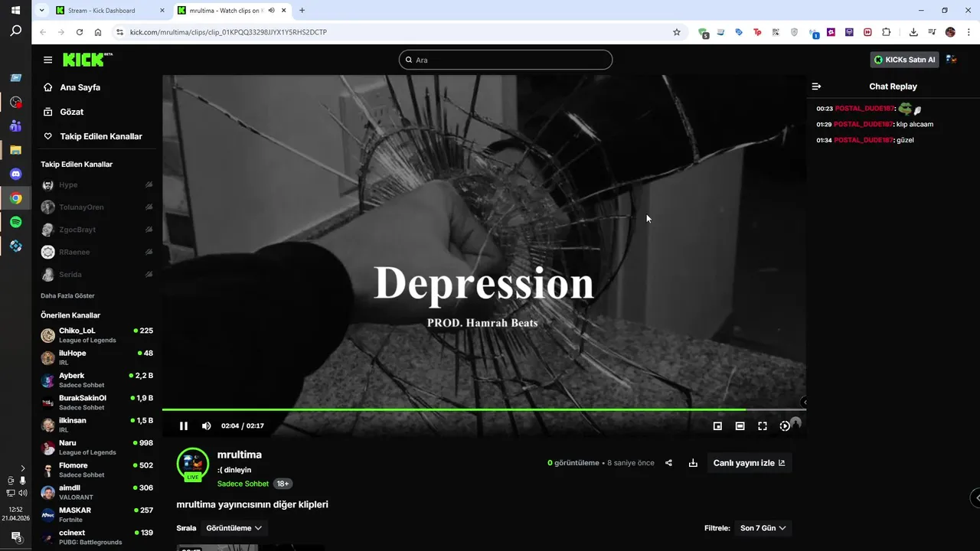Viewport: 980px width, 551px height.
Task: Open recommended channel ilkinsan
Action: 97,425
